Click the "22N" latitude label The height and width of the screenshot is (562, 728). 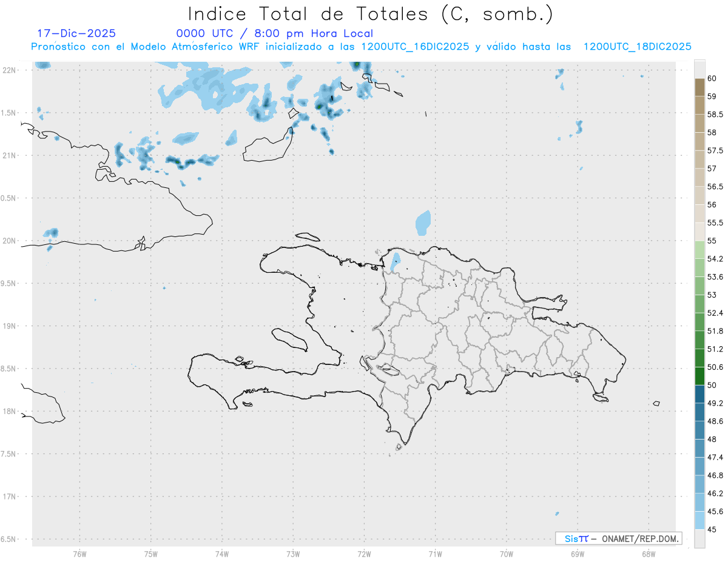tap(9, 70)
